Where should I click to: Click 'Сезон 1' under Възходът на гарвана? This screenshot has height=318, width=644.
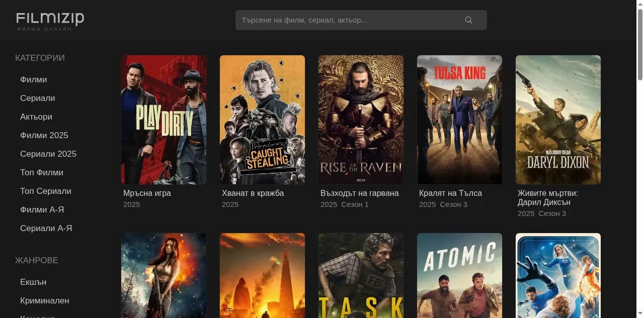tap(355, 204)
